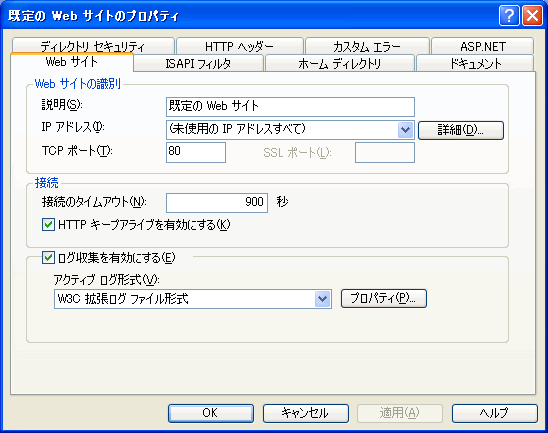
Task: Select the カスタム エラー tab
Action: [367, 46]
